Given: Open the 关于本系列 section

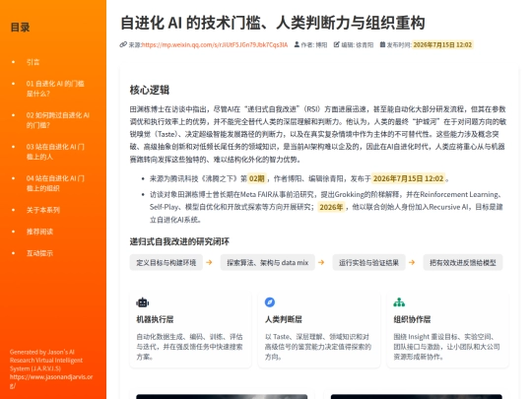Looking at the screenshot, I should (43, 210).
